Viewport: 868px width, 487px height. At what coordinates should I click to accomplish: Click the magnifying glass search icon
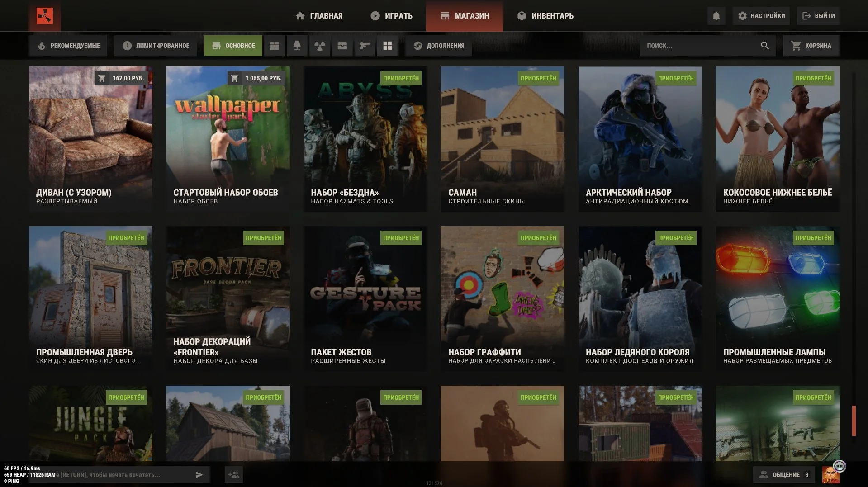click(765, 46)
